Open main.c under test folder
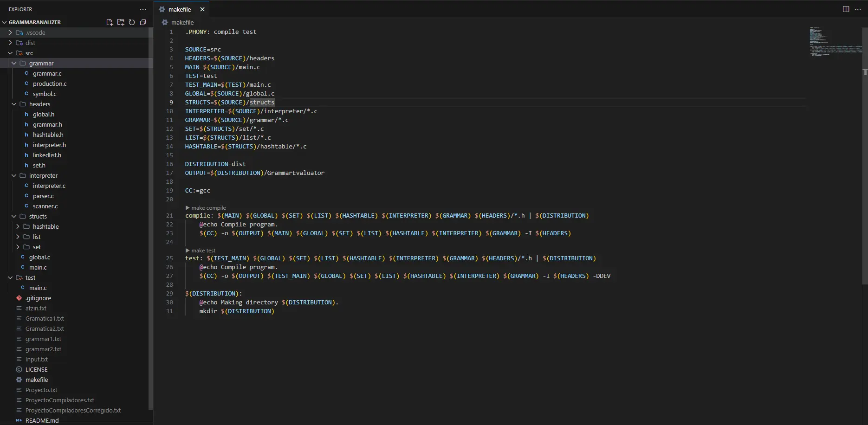868x425 pixels. point(77,288)
